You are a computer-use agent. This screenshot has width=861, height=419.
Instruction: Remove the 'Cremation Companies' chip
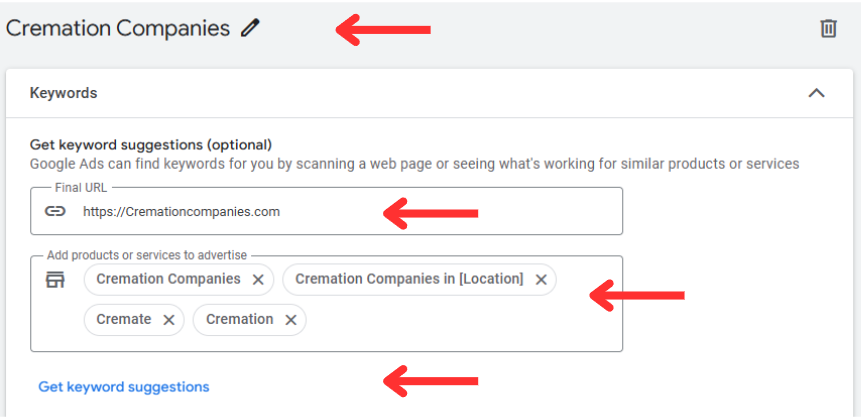point(258,280)
